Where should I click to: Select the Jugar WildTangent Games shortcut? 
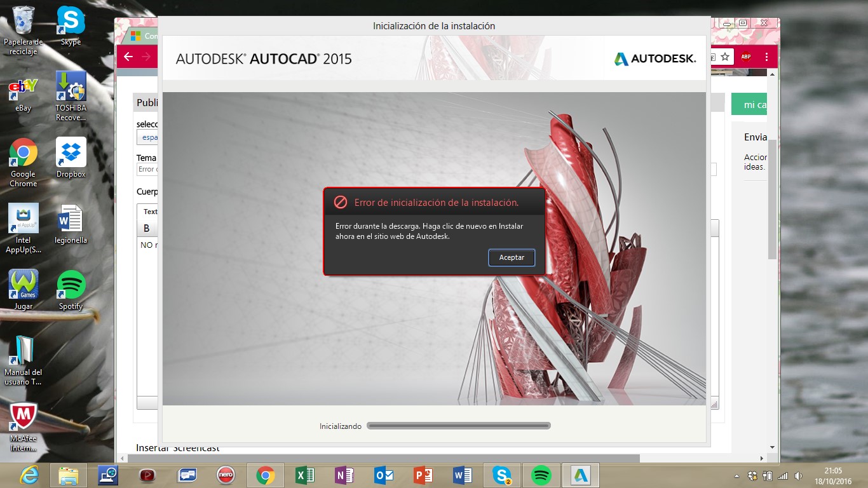[x=24, y=290]
